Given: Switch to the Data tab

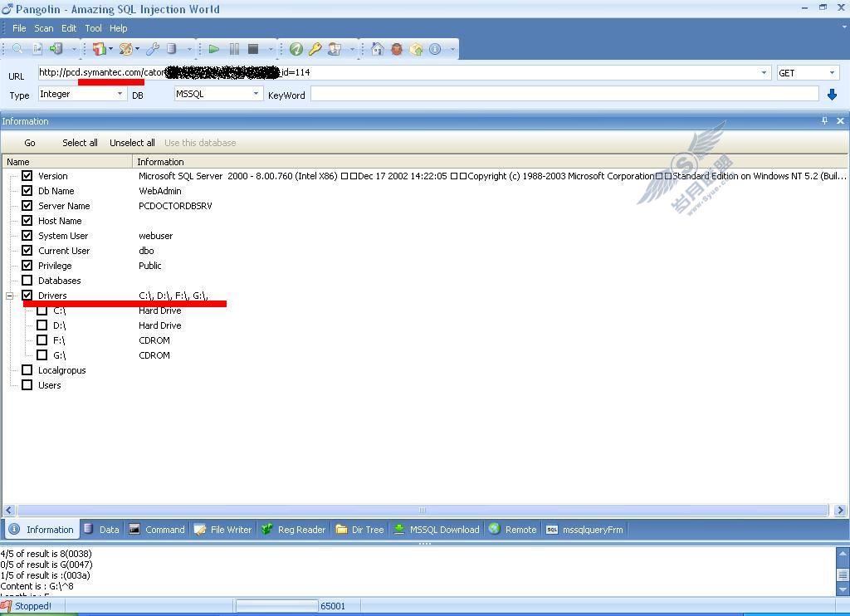Looking at the screenshot, I should coord(101,529).
